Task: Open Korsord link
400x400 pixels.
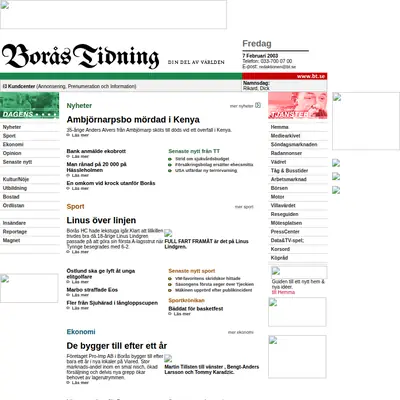Action: tap(280, 249)
